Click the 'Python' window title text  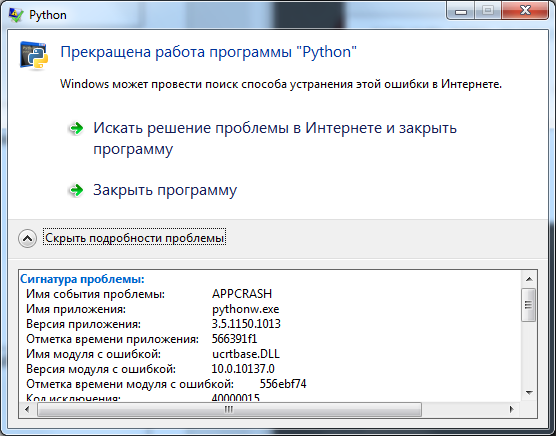(x=48, y=15)
